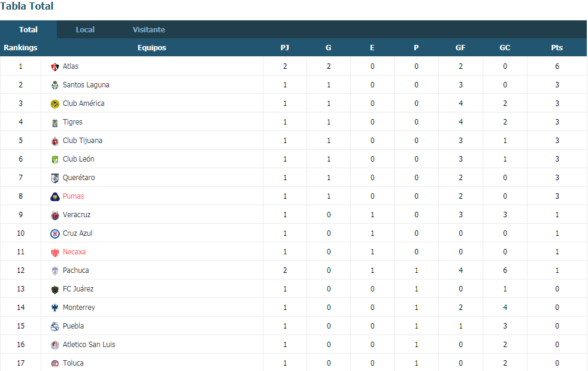
Task: Click the Querétaro crest icon
Action: 54,178
